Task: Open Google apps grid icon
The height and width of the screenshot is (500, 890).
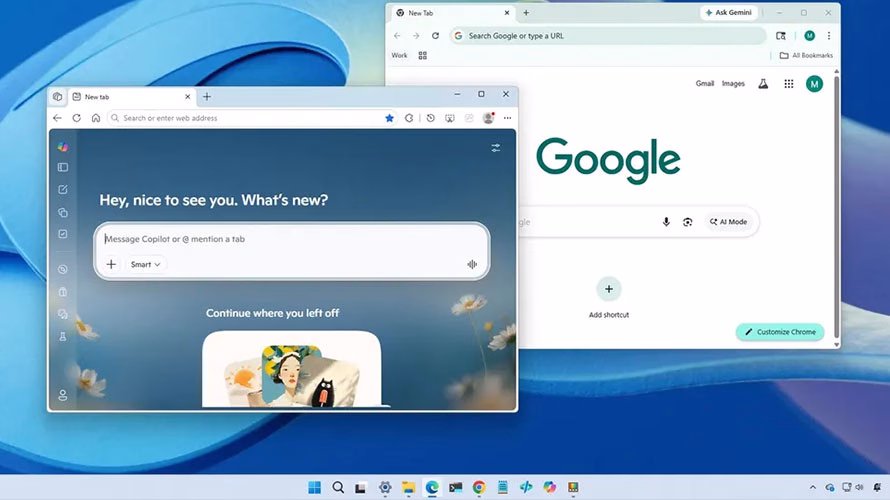Action: [789, 84]
